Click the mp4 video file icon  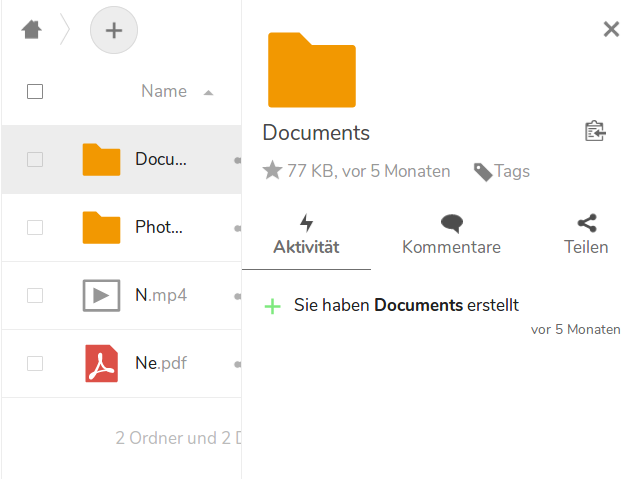(101, 295)
